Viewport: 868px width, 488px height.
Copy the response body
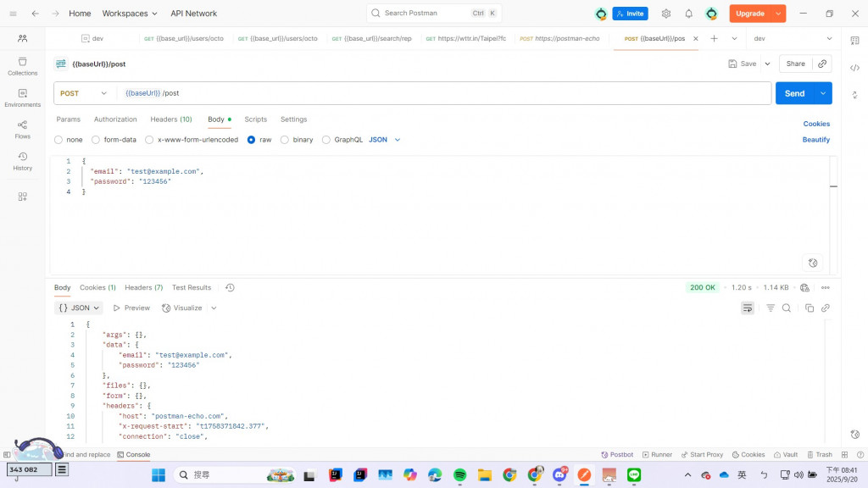click(810, 308)
